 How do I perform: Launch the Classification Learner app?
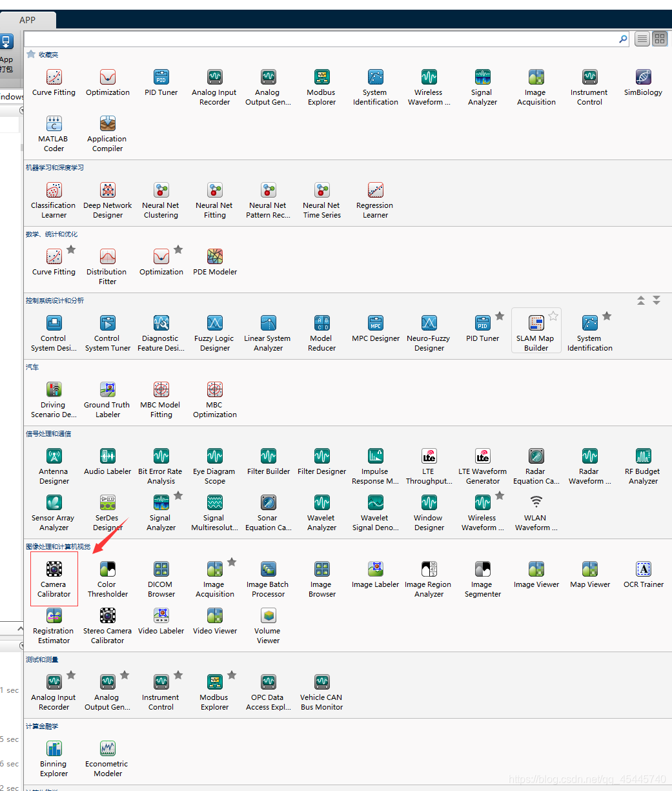coord(54,200)
